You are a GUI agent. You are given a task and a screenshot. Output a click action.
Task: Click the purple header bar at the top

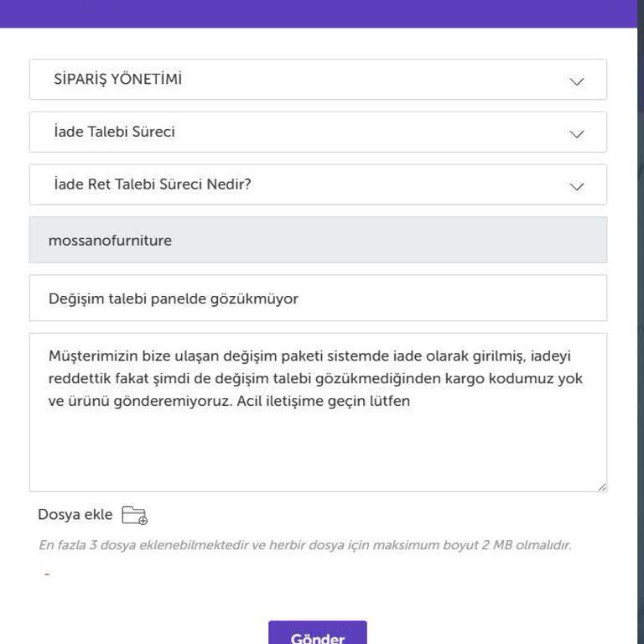pos(317,13)
